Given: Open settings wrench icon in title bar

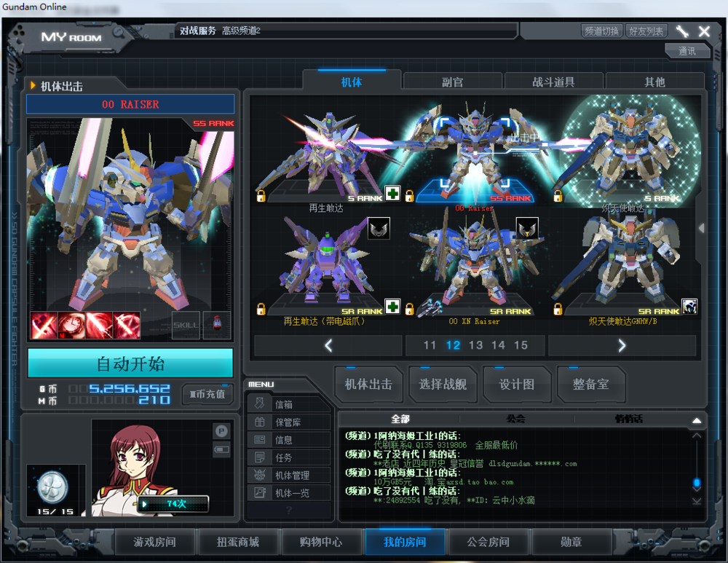Looking at the screenshot, I should coord(682,31).
